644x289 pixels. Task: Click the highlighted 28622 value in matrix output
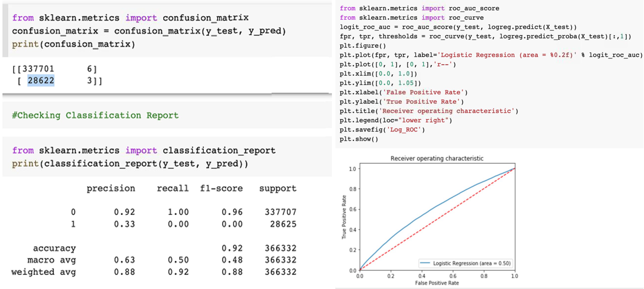point(41,81)
